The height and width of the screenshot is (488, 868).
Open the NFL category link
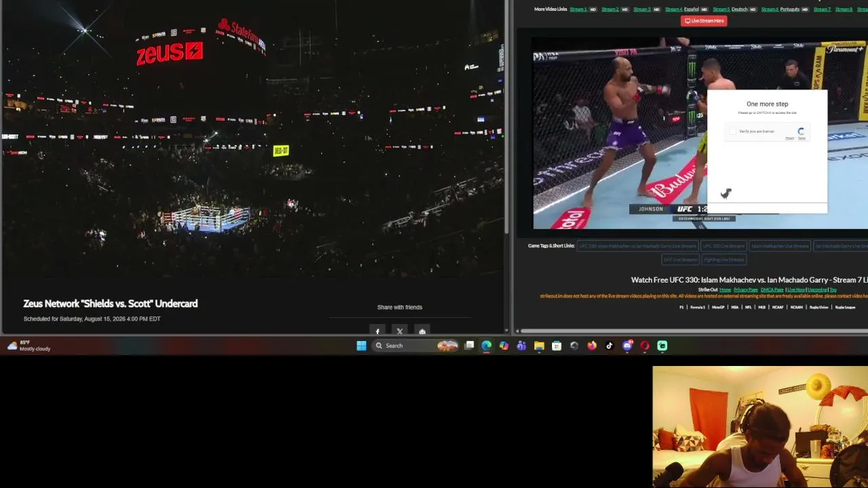click(x=749, y=308)
